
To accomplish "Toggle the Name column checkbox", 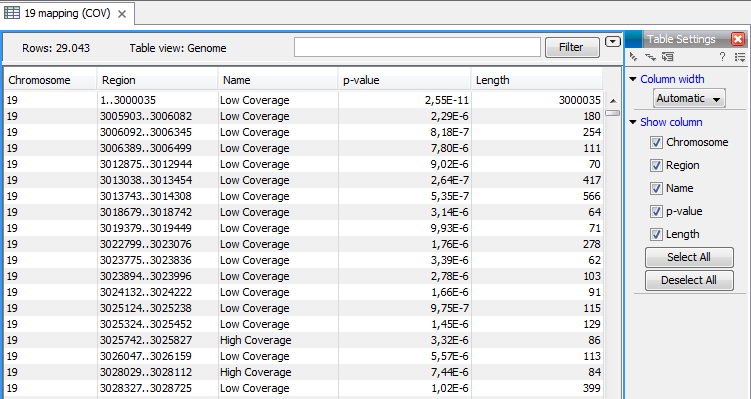I will point(656,189).
